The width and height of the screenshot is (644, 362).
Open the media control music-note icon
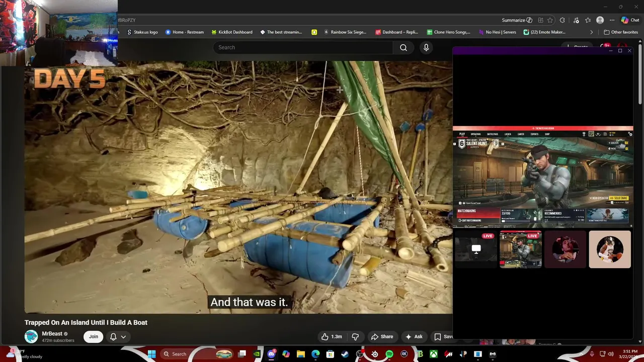coord(576,20)
